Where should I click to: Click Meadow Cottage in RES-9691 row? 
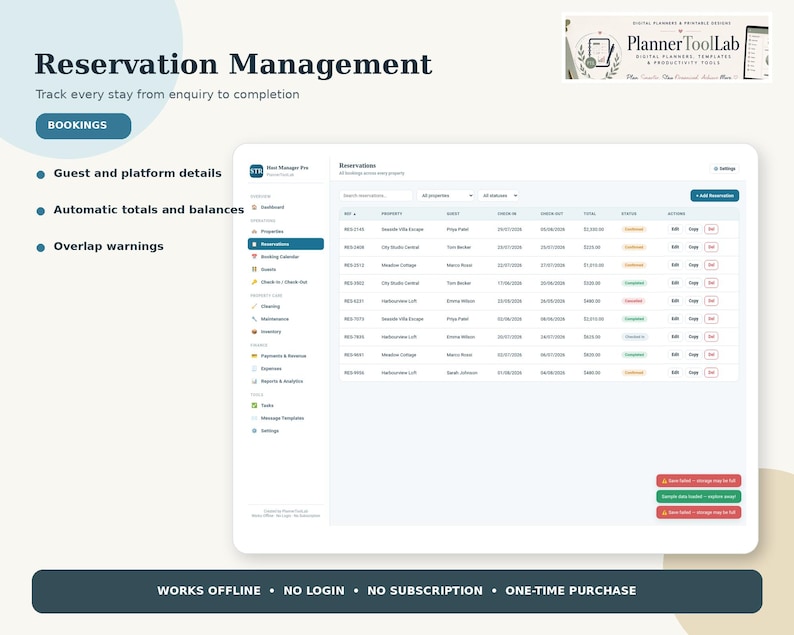399,355
